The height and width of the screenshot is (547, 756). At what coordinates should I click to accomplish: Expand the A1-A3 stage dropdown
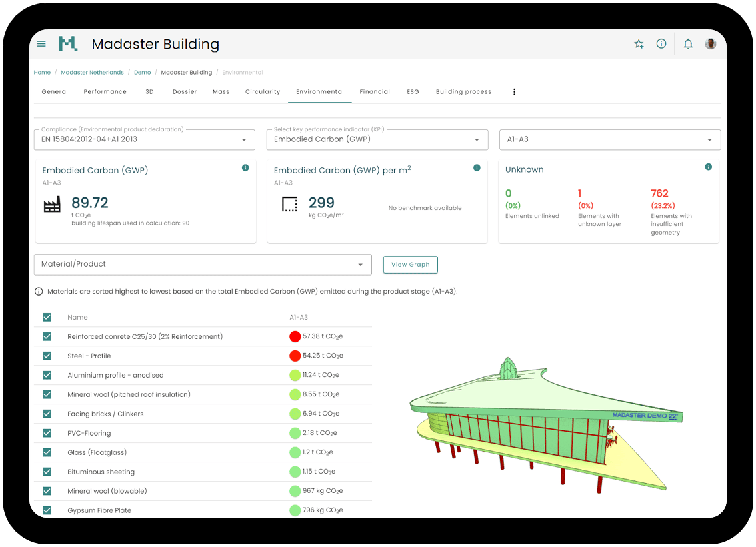610,139
